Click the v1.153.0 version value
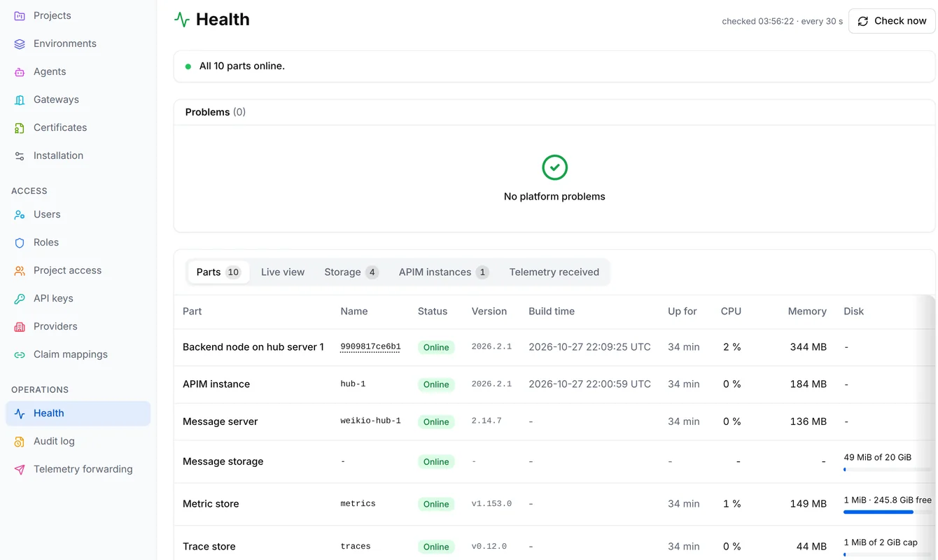Image resolution: width=938 pixels, height=560 pixels. 491,504
